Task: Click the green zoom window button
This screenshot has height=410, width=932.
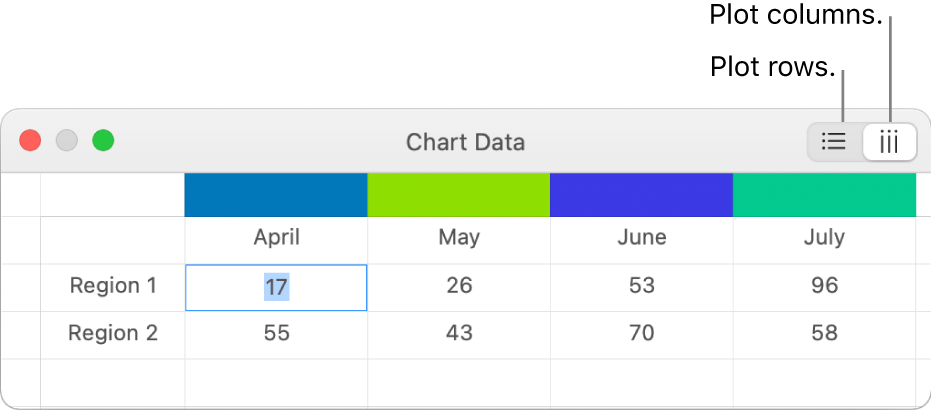Action: [103, 141]
